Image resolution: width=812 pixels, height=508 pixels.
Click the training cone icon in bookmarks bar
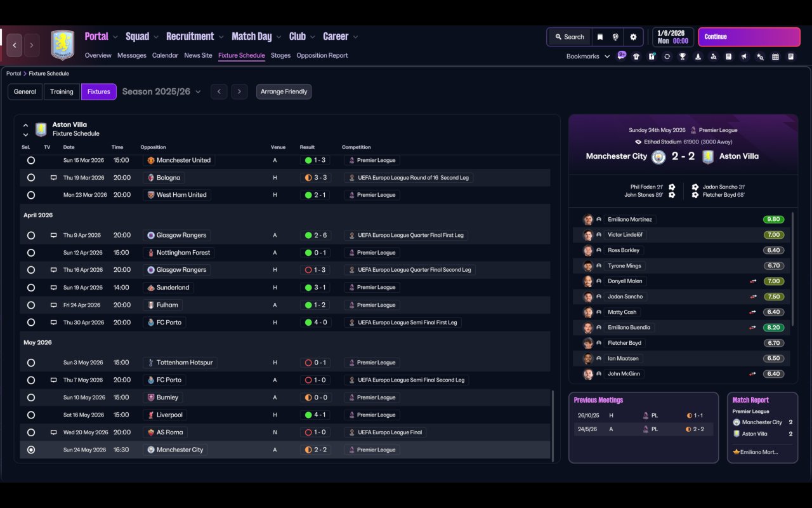coord(698,57)
